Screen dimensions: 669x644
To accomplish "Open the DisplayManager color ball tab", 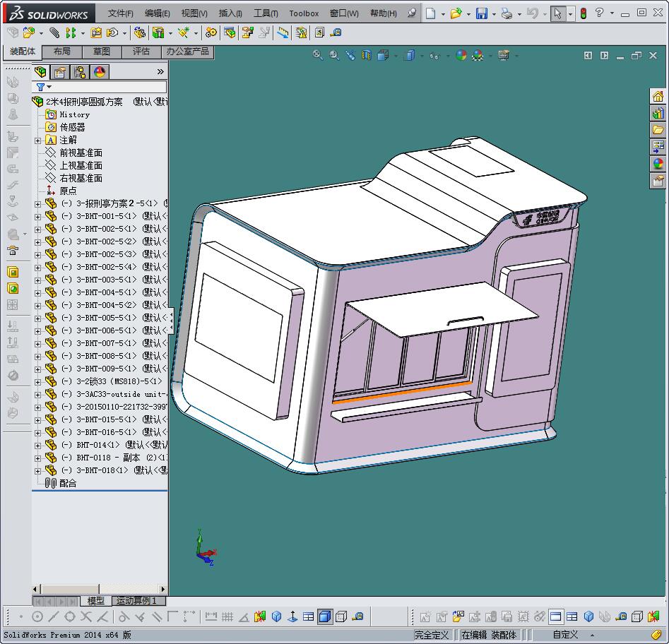I will click(100, 71).
